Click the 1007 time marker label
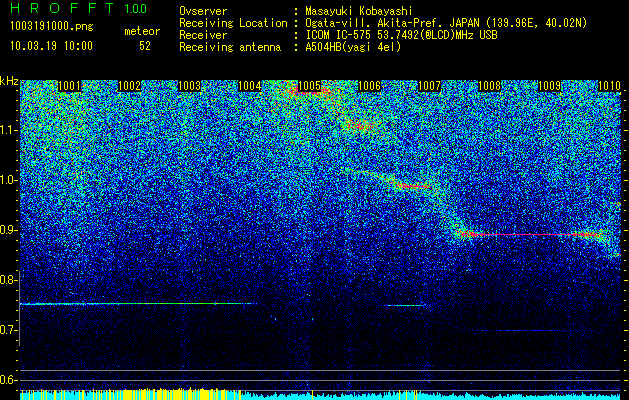 [430, 86]
